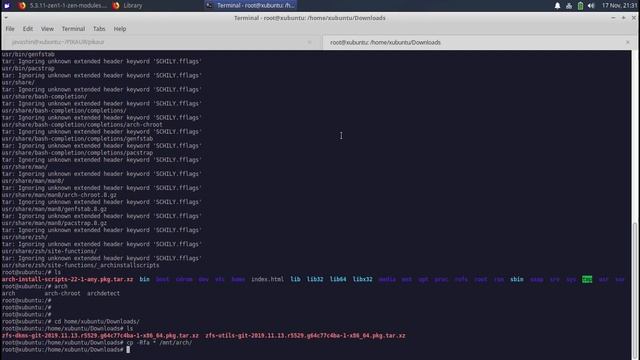
Task: Click usr/share/zsh/site-functions/_archinstallscripts line
Action: (80, 265)
